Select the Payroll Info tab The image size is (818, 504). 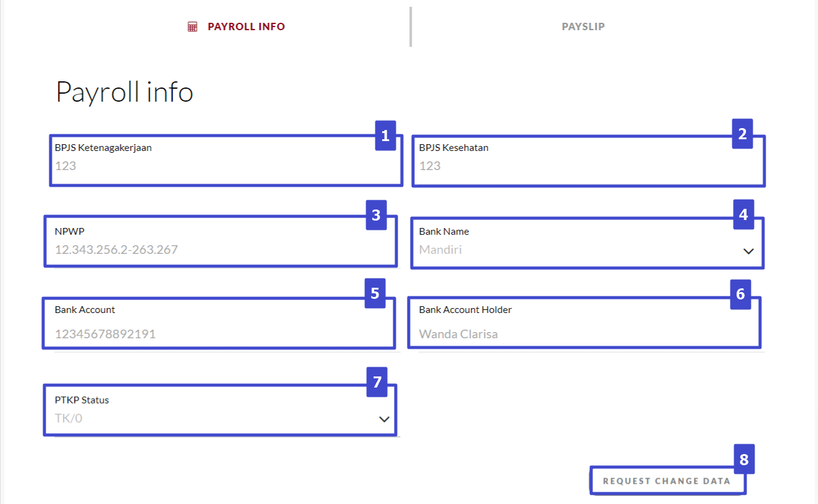coord(246,26)
